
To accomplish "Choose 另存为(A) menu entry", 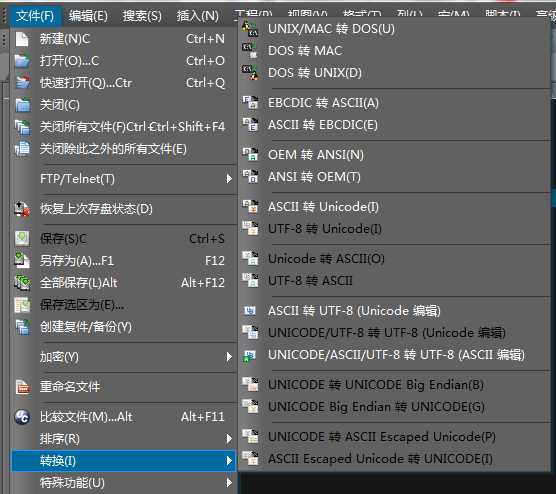I will pos(124,261).
